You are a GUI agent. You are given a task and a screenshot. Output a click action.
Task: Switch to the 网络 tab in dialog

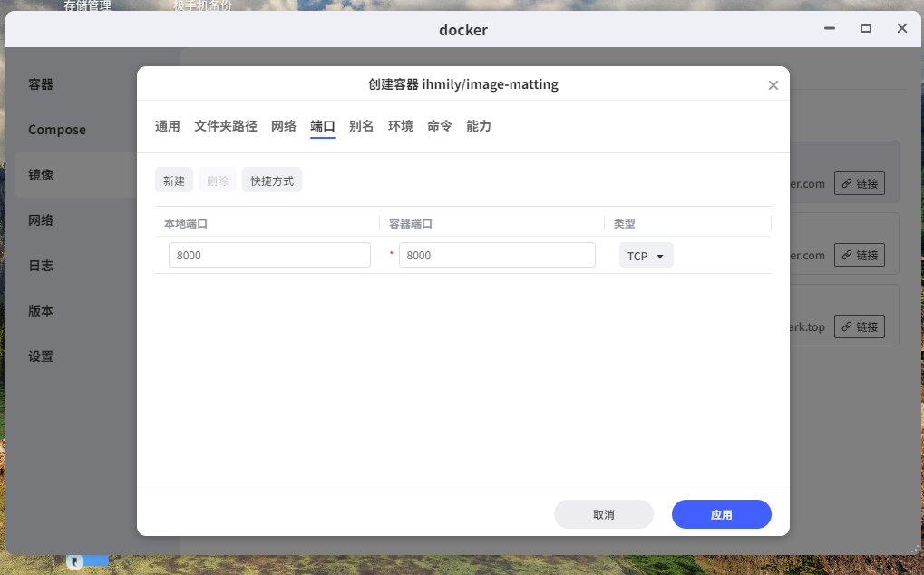click(x=284, y=126)
